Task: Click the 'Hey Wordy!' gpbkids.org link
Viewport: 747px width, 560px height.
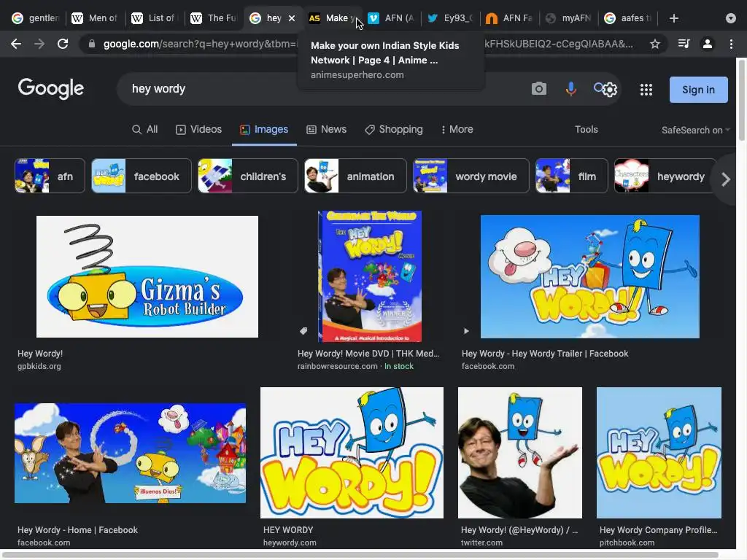Action: [40, 354]
